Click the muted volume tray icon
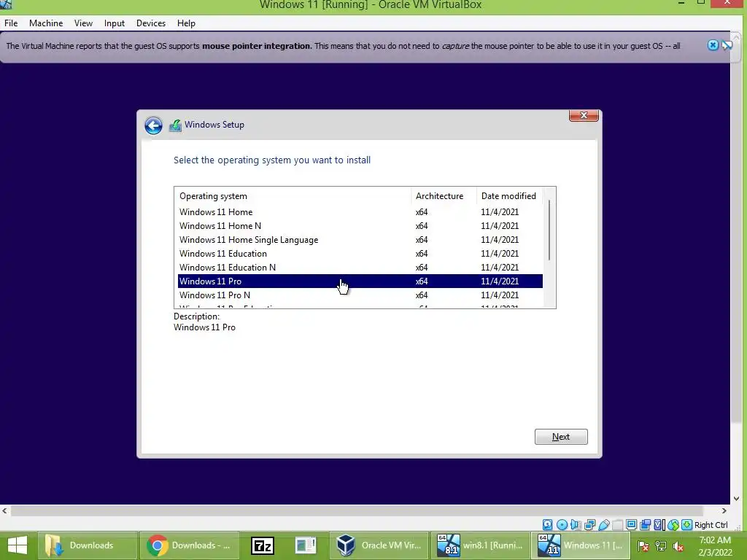 (x=678, y=545)
